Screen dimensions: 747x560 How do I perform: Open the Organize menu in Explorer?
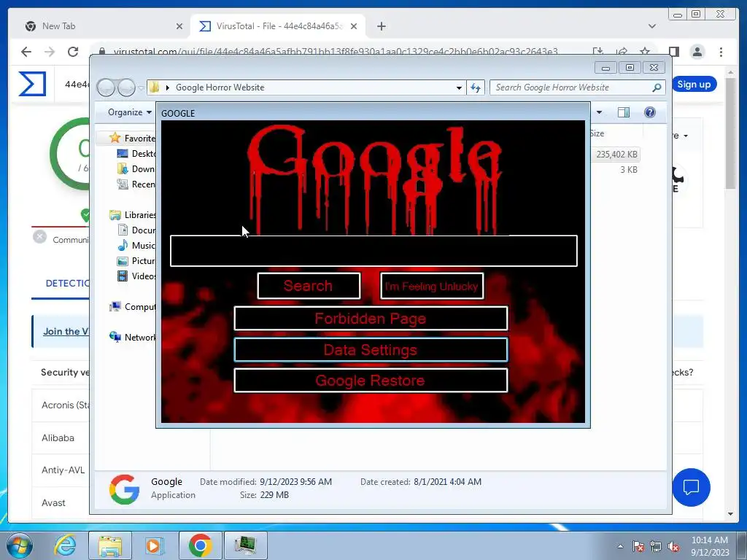[129, 112]
